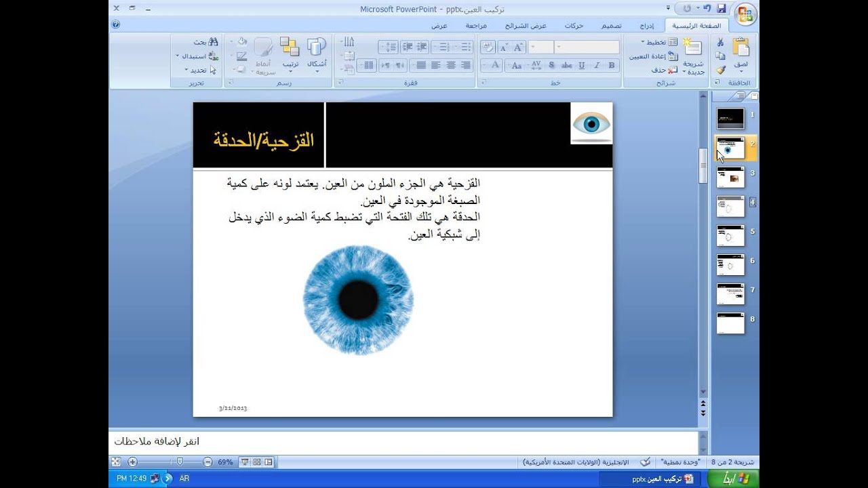Switch to Slide Sorter view
The width and height of the screenshot is (868, 488).
(256, 462)
